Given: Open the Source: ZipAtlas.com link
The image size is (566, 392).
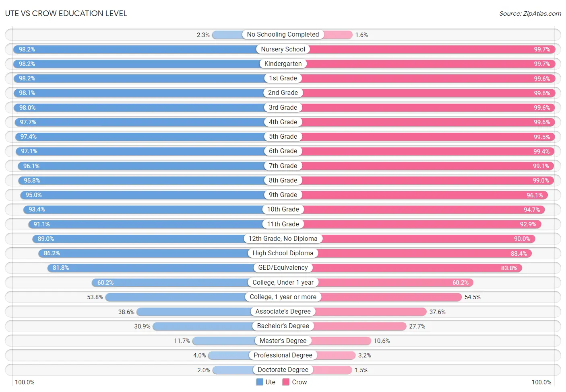Looking at the screenshot, I should point(530,14).
